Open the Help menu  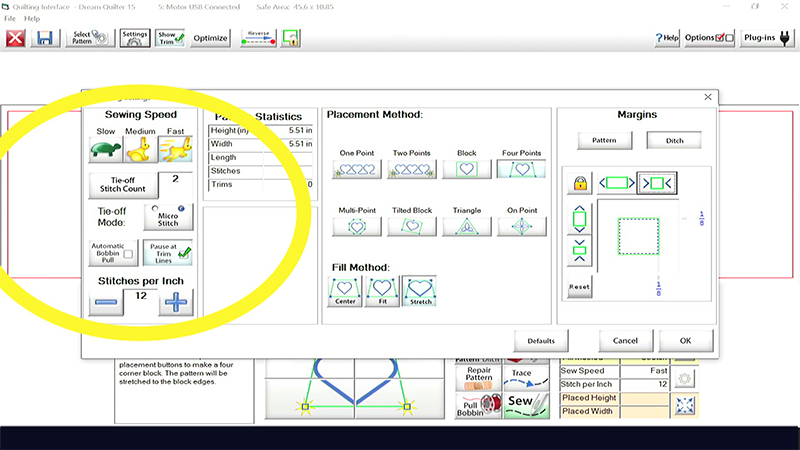(32, 19)
